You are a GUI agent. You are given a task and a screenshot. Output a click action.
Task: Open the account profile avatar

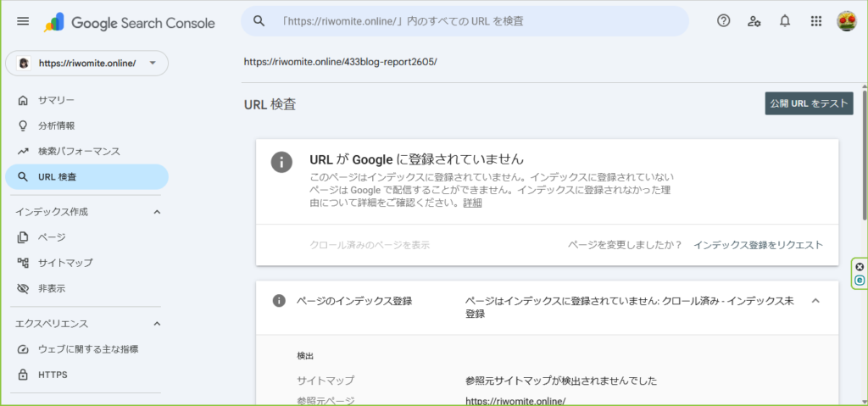[x=847, y=21]
